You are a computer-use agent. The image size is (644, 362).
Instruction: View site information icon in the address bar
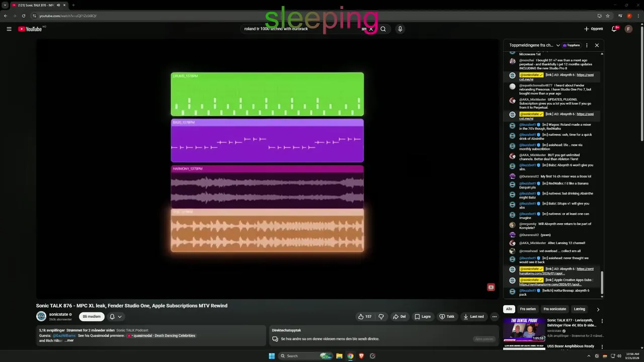[x=34, y=16]
